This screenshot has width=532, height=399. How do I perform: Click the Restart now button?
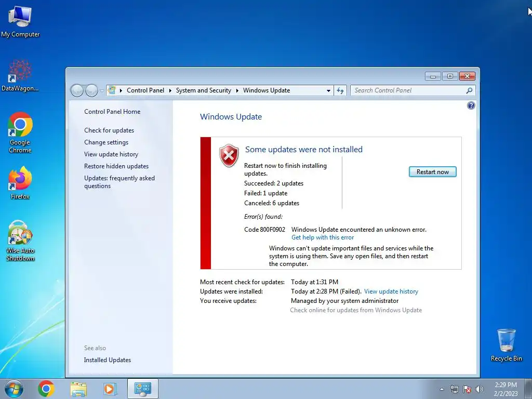point(433,171)
